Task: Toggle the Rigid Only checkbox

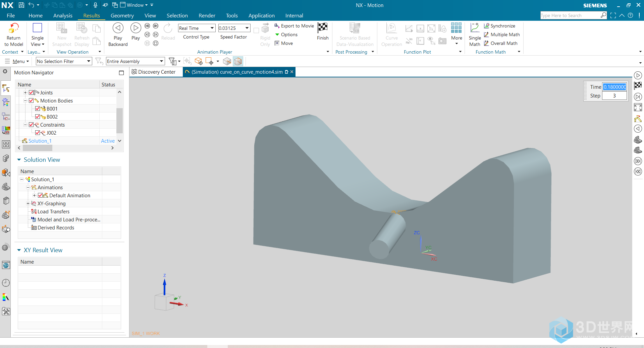Action: (x=256, y=30)
